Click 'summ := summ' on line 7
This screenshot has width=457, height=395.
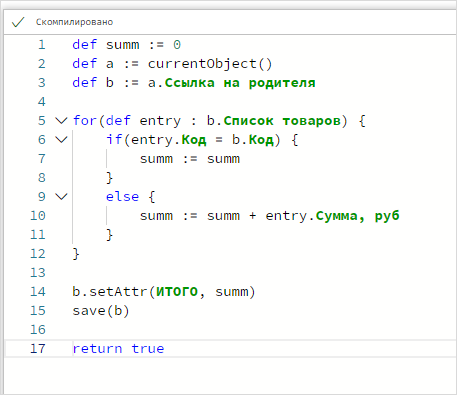point(190,159)
